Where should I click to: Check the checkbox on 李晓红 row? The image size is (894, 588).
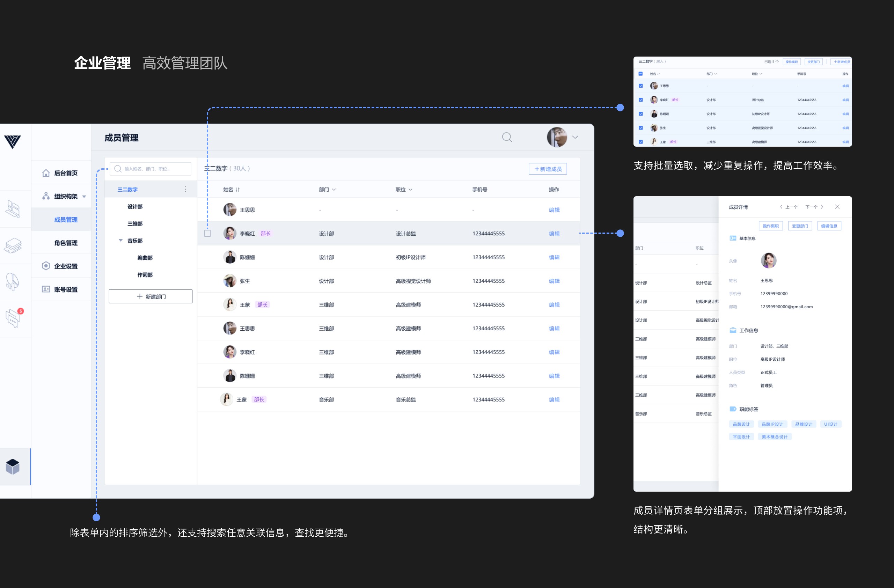click(207, 233)
